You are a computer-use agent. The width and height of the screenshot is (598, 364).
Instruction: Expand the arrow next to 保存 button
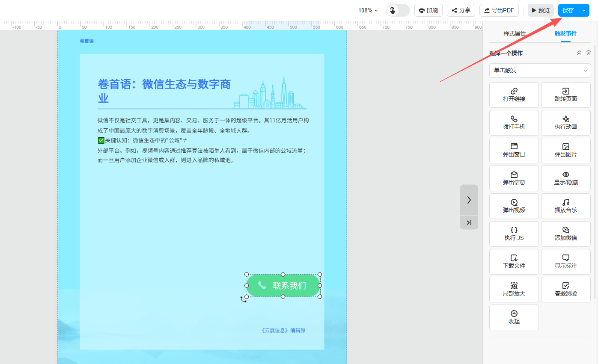[x=584, y=10]
